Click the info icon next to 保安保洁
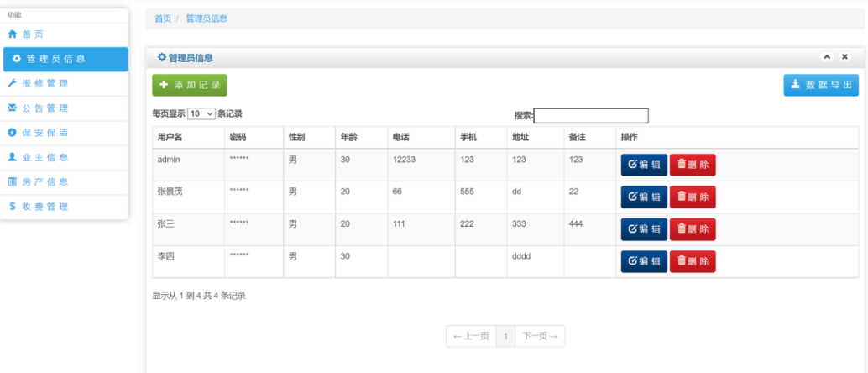The height and width of the screenshot is (373, 868). click(x=13, y=133)
